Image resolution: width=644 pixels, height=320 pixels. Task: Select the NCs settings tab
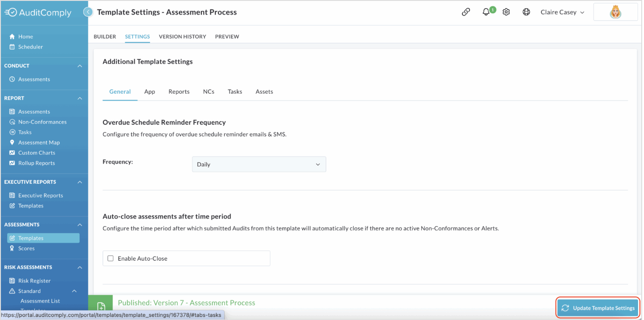point(209,92)
